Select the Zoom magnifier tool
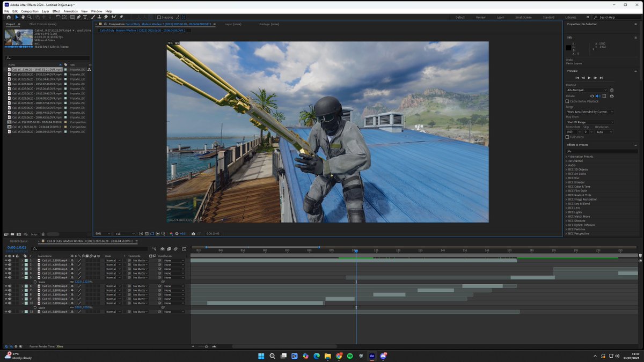Viewport: 644px width, 362px height. tap(29, 17)
